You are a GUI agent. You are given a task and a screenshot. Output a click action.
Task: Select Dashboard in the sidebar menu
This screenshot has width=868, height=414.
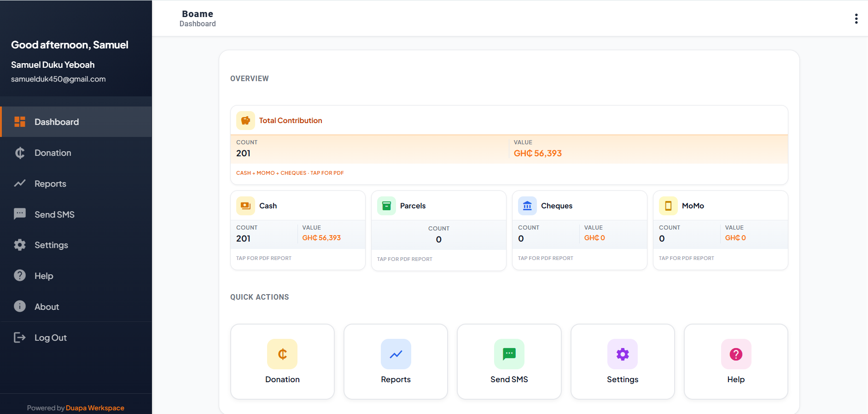click(x=76, y=122)
